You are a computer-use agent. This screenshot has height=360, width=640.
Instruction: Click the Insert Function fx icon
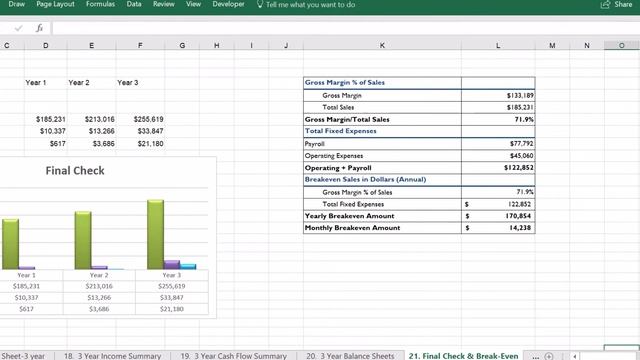[x=40, y=28]
